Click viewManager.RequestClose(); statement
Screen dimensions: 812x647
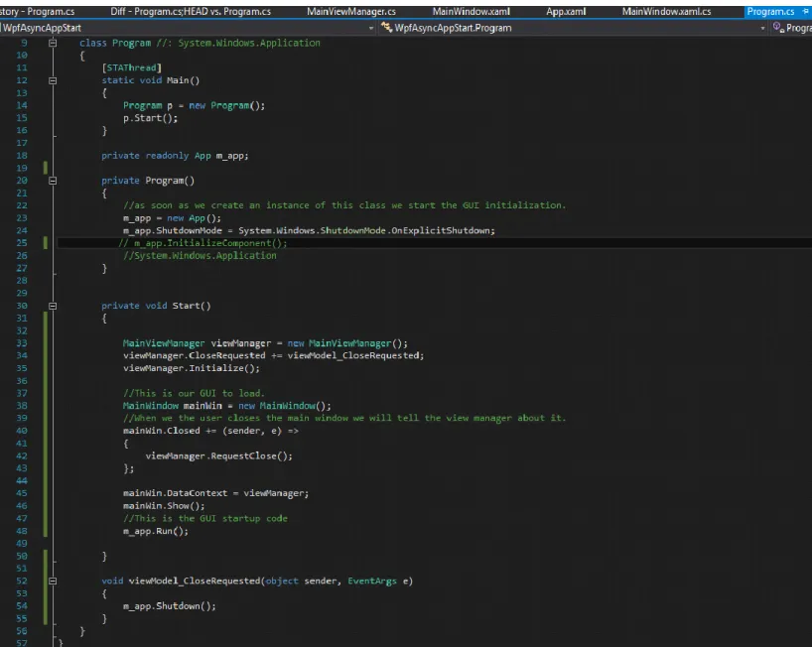tap(219, 456)
